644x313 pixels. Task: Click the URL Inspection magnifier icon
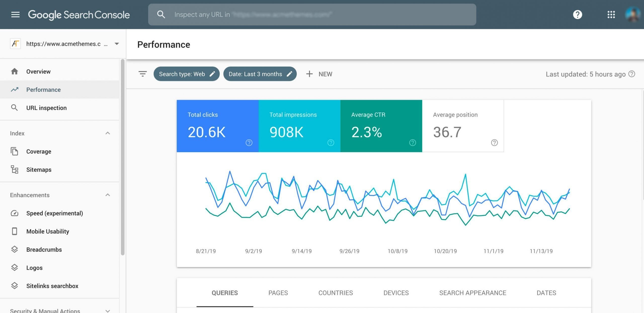[14, 108]
